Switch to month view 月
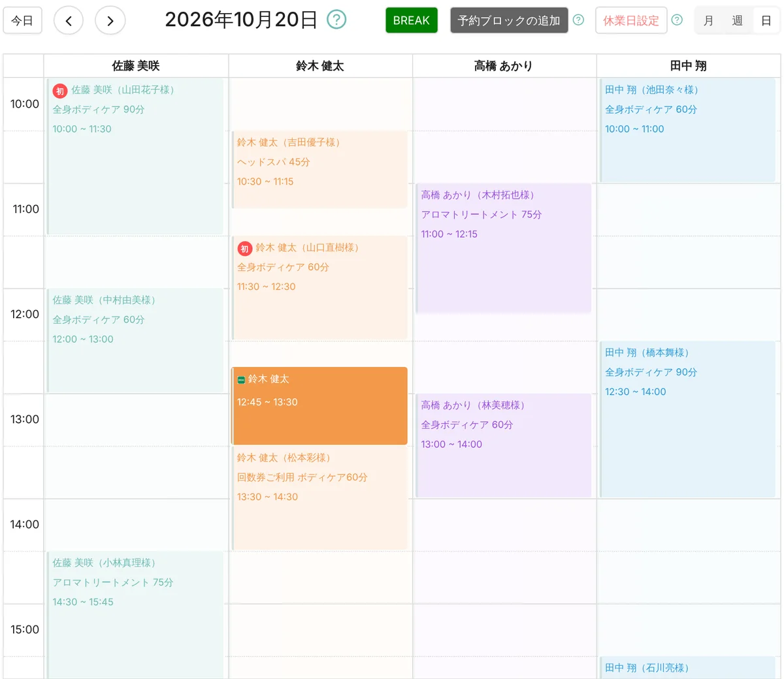 (708, 21)
